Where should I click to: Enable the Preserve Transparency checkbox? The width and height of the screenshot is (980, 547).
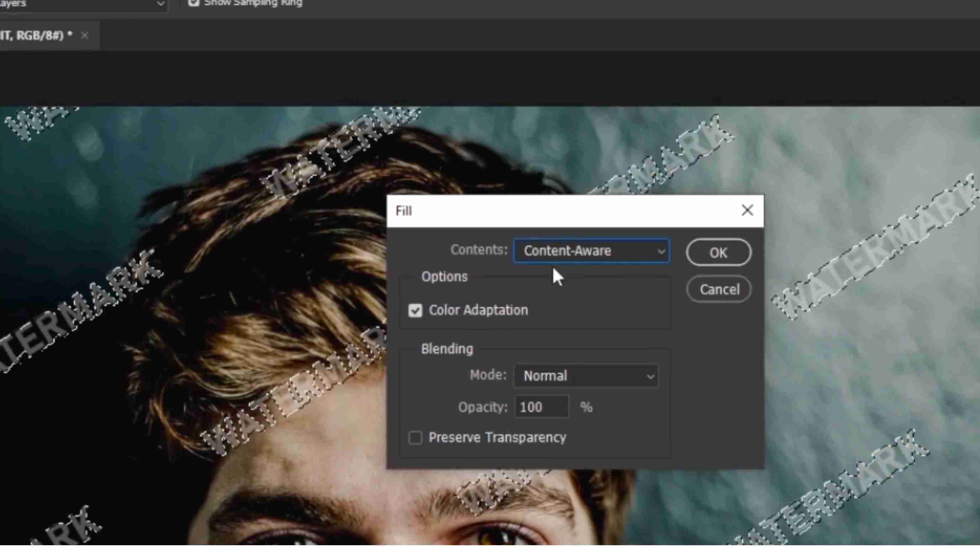tap(415, 438)
